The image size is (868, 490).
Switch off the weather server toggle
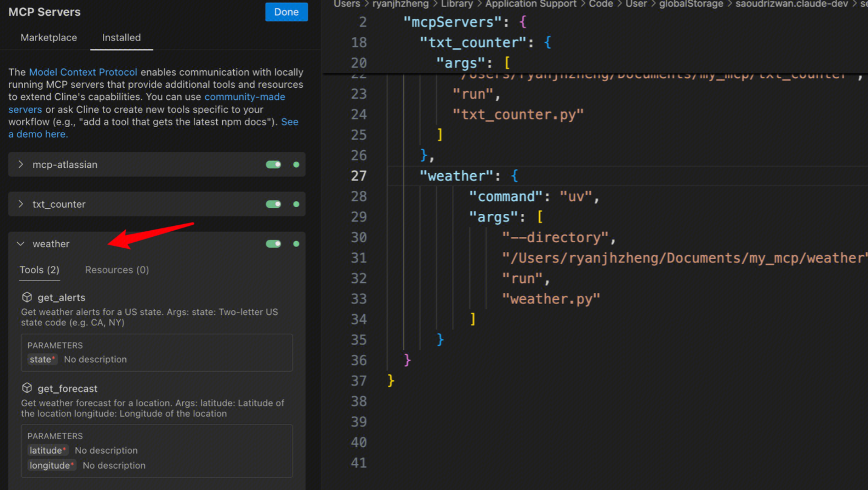pos(273,244)
